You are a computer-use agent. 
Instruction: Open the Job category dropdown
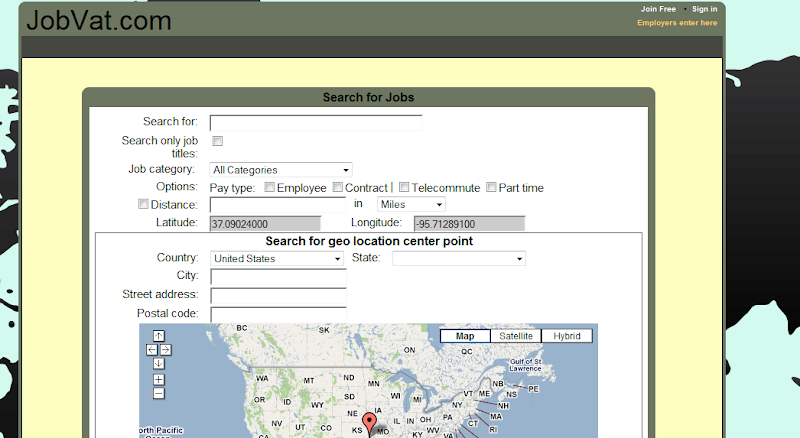(281, 169)
